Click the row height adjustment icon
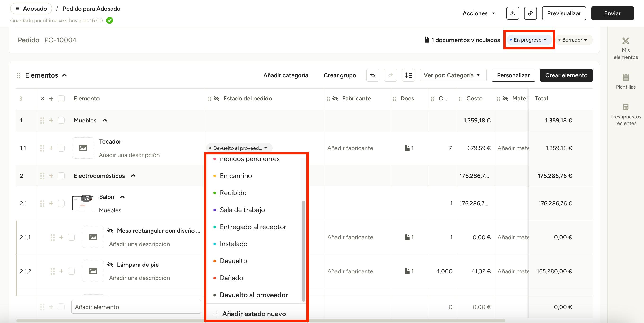644x323 pixels. coord(408,75)
